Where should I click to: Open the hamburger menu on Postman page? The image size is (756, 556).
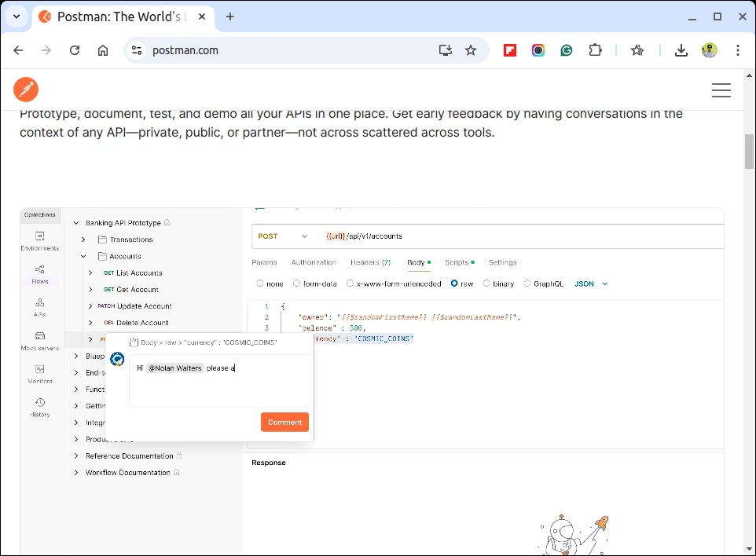[721, 90]
